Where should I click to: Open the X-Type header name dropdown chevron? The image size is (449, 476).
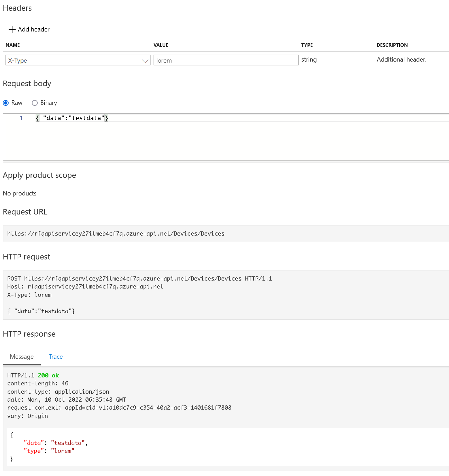tap(145, 60)
